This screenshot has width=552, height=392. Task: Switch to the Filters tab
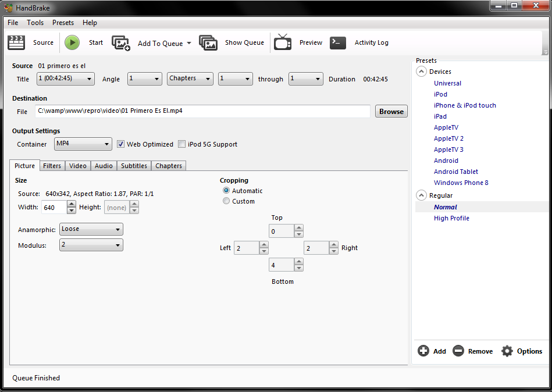[x=52, y=166]
